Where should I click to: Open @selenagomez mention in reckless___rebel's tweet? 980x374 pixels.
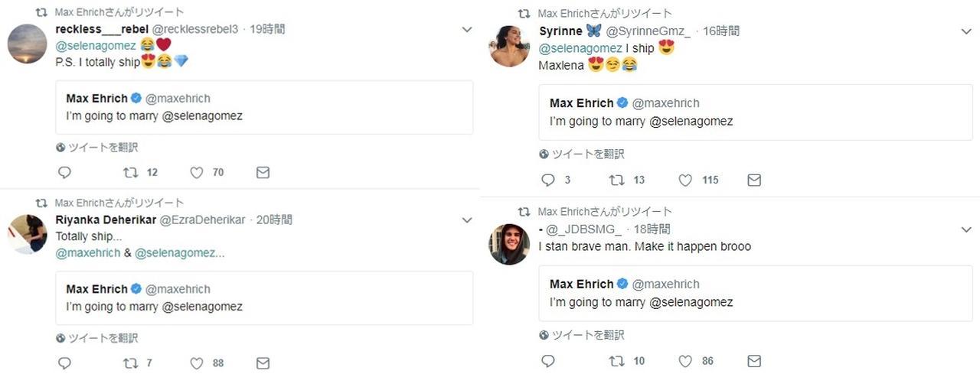(96, 46)
